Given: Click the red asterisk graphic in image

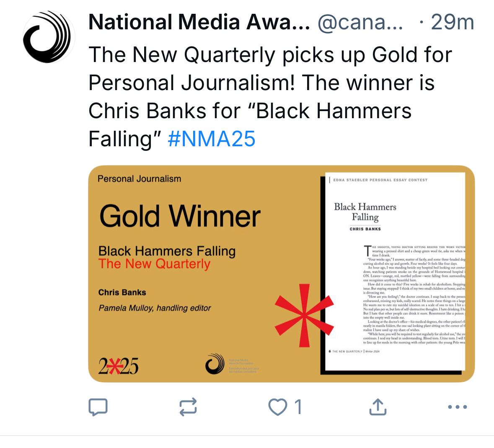Looking at the screenshot, I should point(304,314).
